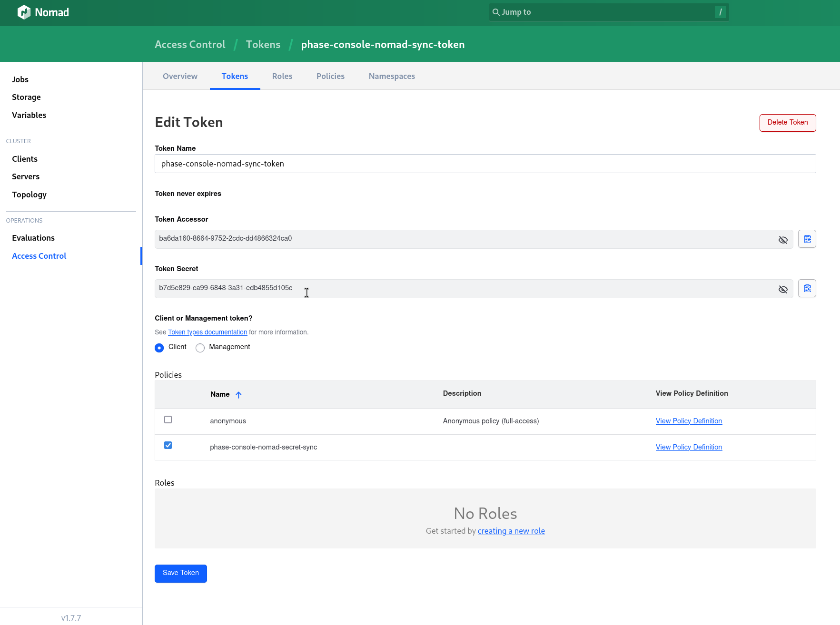Image resolution: width=840 pixels, height=625 pixels.
Task: Open the Policies tab
Action: (x=330, y=76)
